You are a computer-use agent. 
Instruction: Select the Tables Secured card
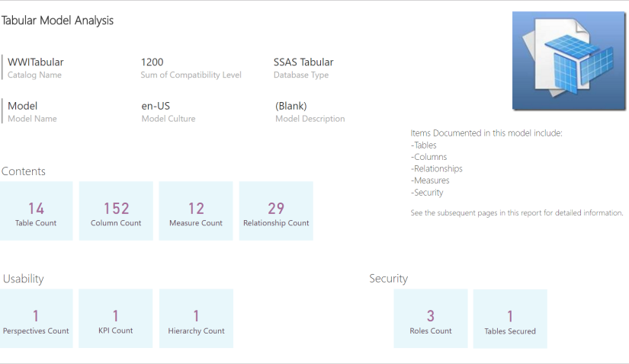point(510,318)
